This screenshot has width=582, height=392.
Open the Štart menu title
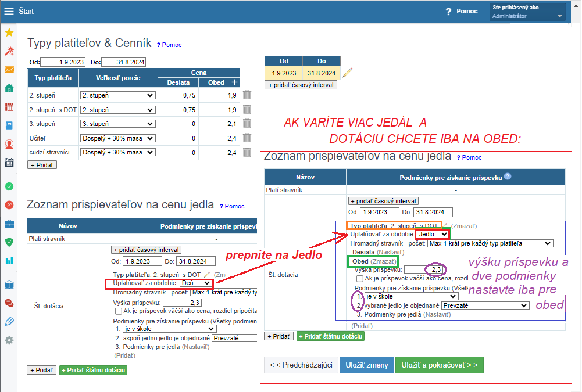[x=26, y=12]
